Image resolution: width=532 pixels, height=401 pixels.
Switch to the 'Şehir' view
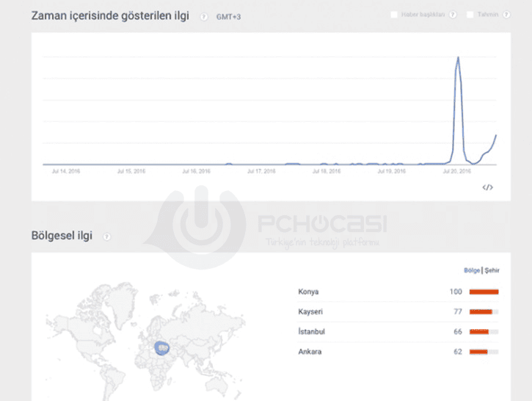pyautogui.click(x=492, y=270)
